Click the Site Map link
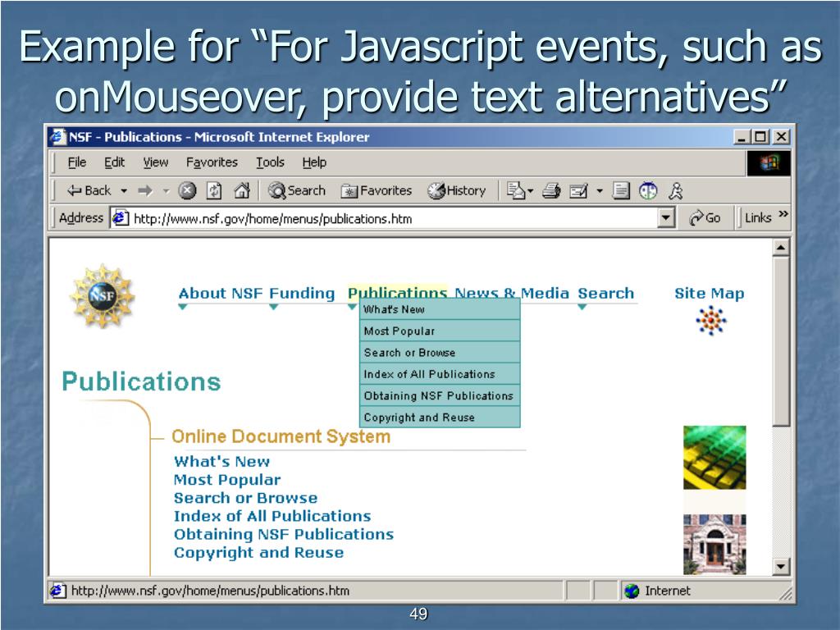 (x=710, y=294)
